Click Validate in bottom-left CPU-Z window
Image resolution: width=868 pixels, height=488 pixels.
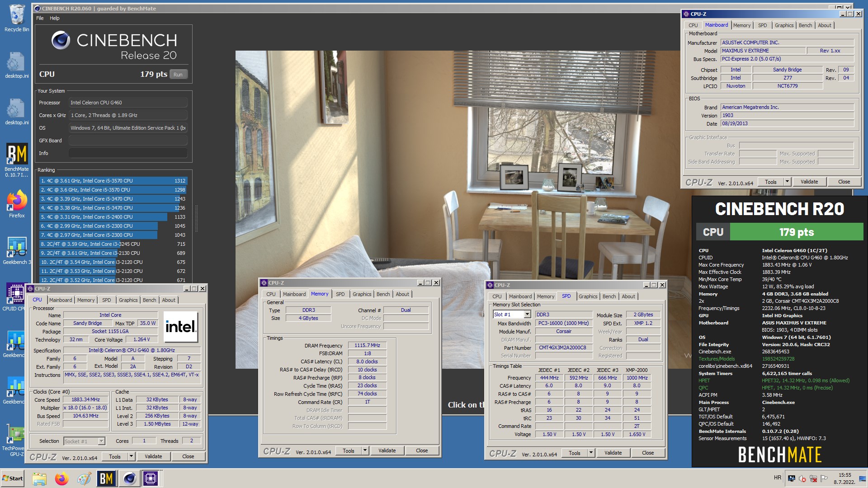click(x=153, y=457)
